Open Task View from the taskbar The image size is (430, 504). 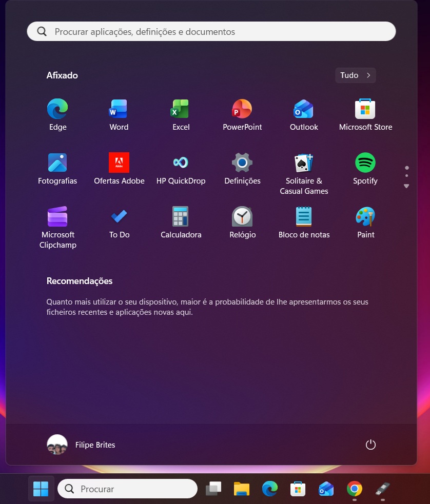click(213, 489)
